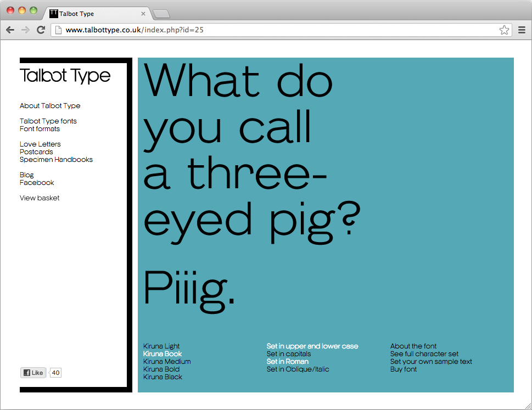The image size is (532, 410).
Task: Click the browser forward arrow
Action: 25,30
